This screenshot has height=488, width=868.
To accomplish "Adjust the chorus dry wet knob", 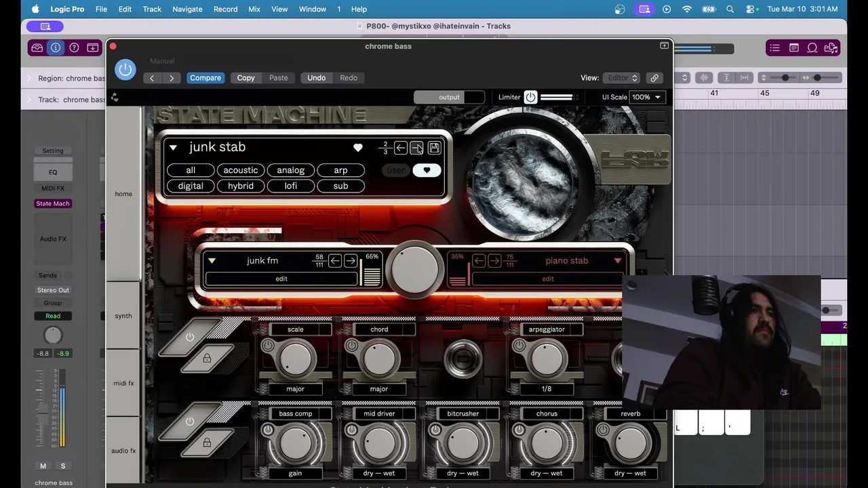I will click(x=548, y=443).
